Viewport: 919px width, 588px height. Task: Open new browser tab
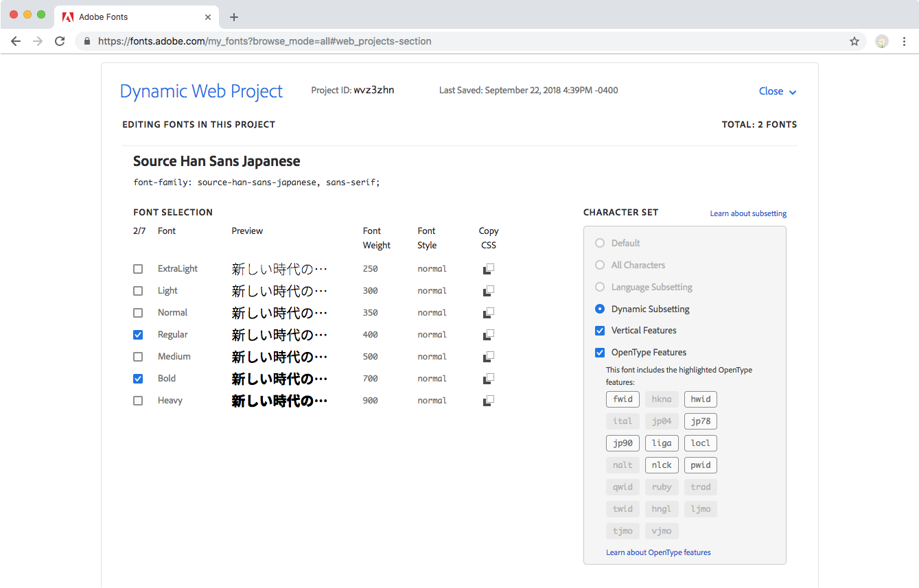tap(234, 17)
